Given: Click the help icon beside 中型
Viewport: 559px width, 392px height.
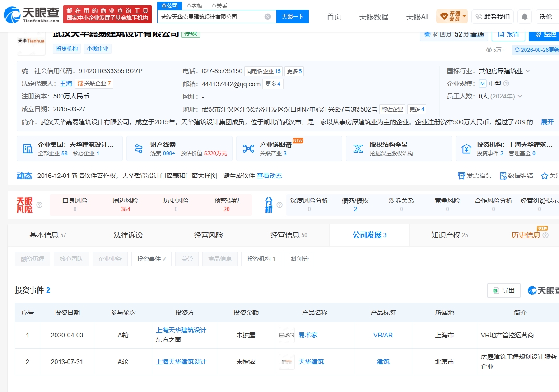Looking at the screenshot, I should pyautogui.click(x=506, y=84).
